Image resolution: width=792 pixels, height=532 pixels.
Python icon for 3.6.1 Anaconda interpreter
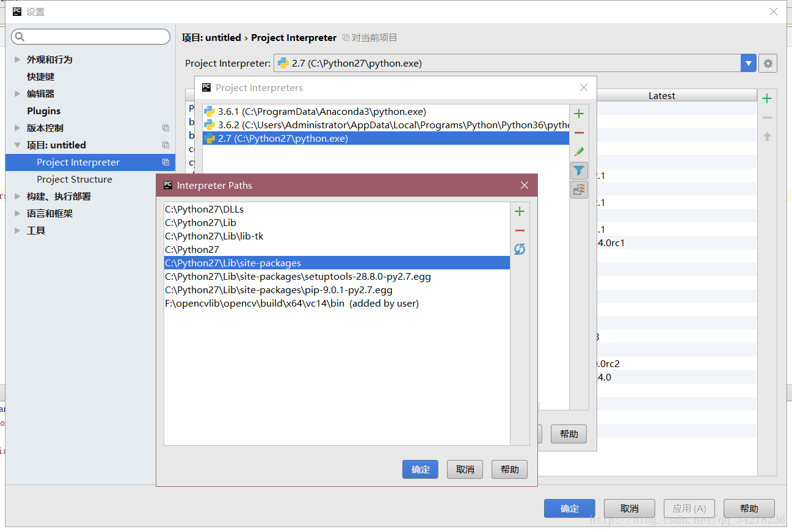209,111
